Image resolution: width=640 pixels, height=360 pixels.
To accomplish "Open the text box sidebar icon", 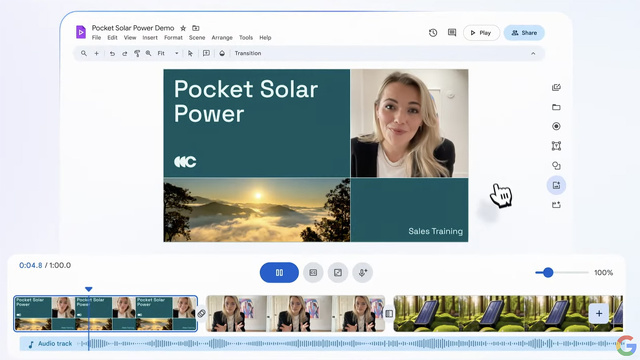I will coord(556,146).
